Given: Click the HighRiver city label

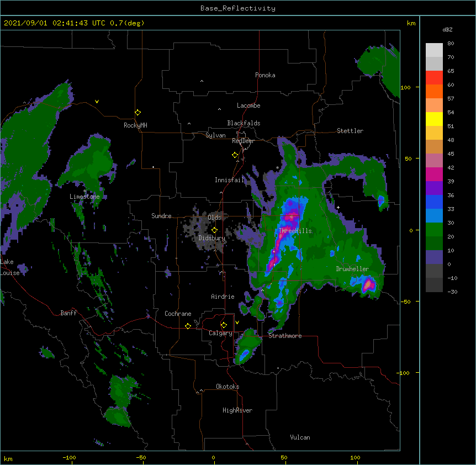Looking at the screenshot, I should click(x=237, y=410).
